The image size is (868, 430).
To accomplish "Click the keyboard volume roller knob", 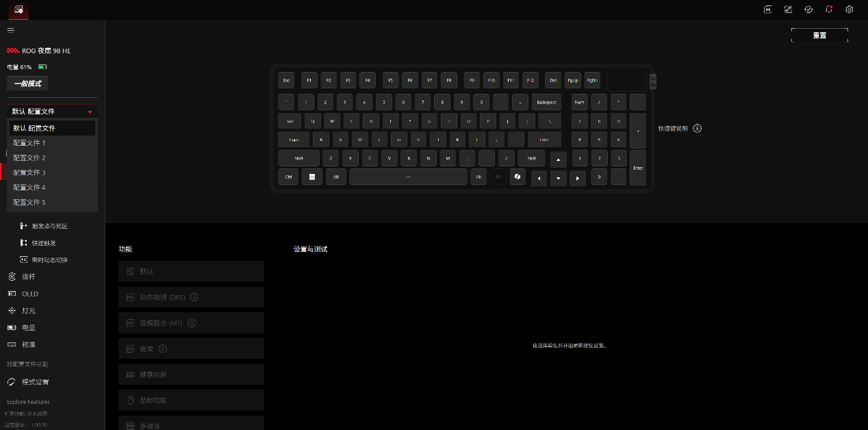I will click(x=653, y=81).
